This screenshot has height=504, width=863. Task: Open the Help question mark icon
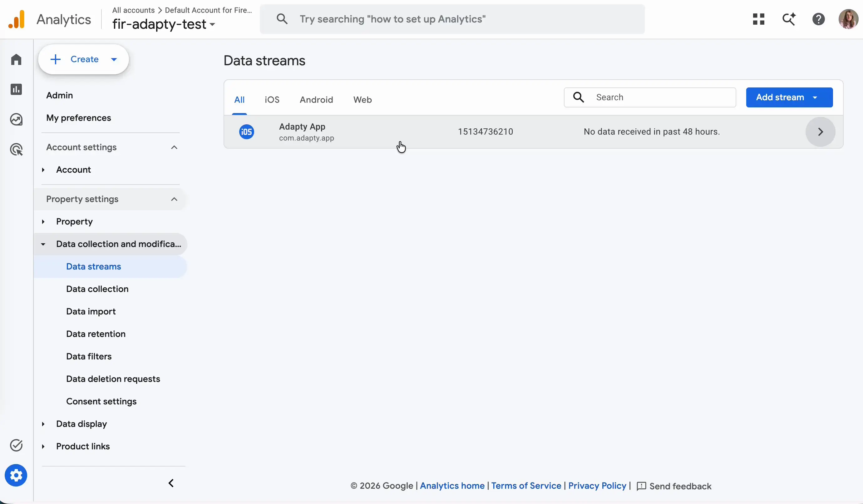[x=818, y=19]
